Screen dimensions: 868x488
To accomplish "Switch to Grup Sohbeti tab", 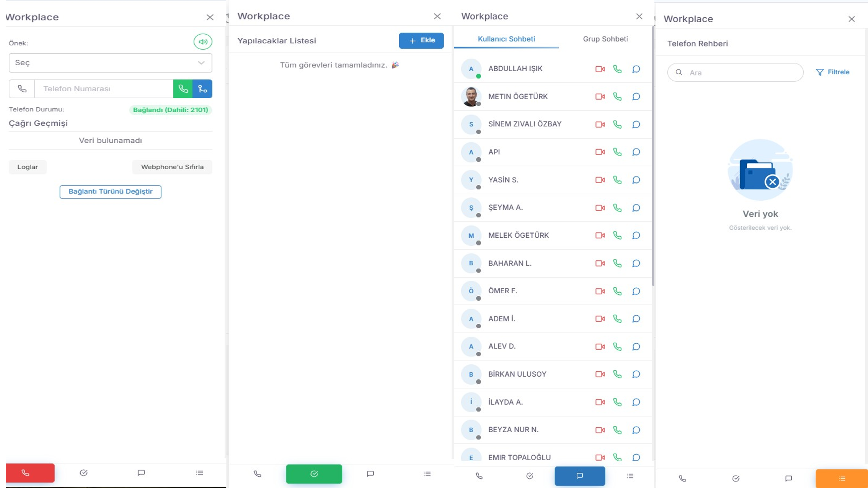I will coord(605,39).
